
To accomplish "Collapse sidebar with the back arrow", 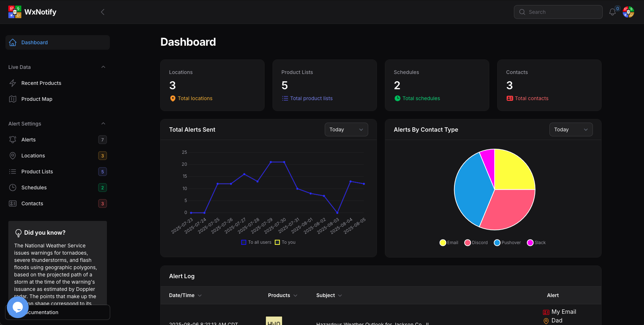I will tap(103, 12).
